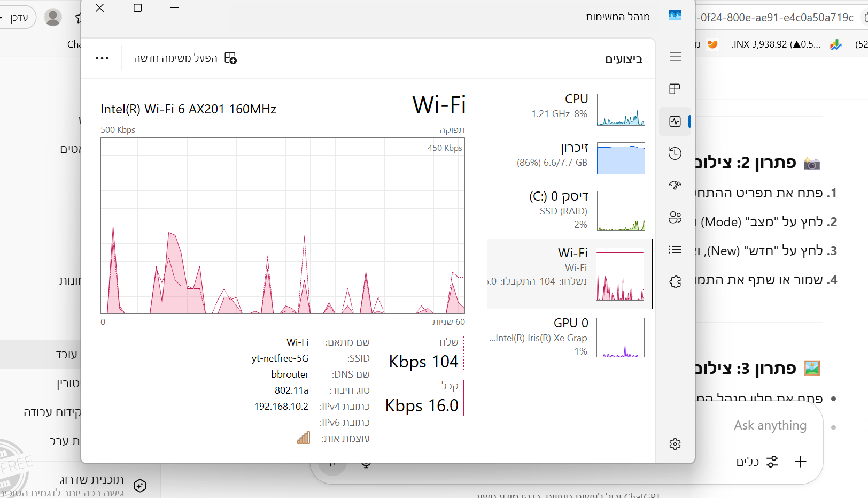This screenshot has height=498, width=868.
Task: Click 'הפעל משימה חדשה' run new task button
Action: coord(185,58)
